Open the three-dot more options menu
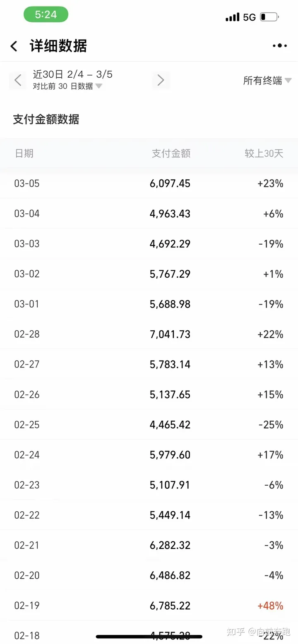The height and width of the screenshot is (644, 298). [x=280, y=46]
